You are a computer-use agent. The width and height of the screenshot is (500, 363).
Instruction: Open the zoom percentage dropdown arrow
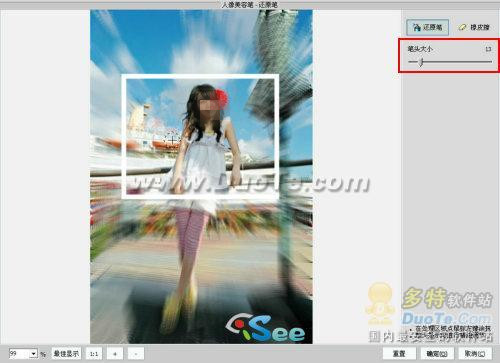point(34,354)
